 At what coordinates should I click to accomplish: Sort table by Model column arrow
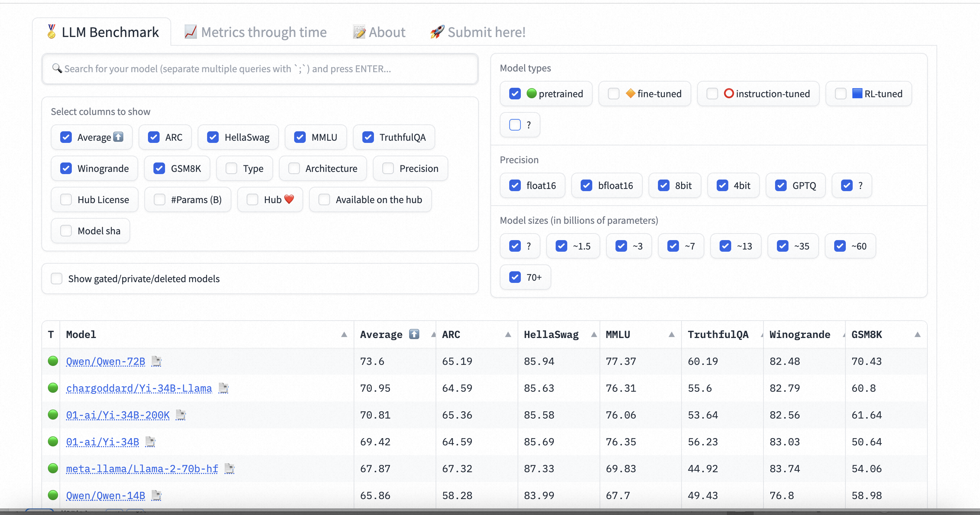[344, 335]
